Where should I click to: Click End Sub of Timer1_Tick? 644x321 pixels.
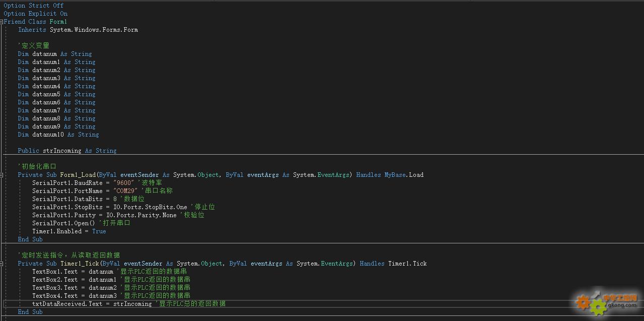click(30, 312)
